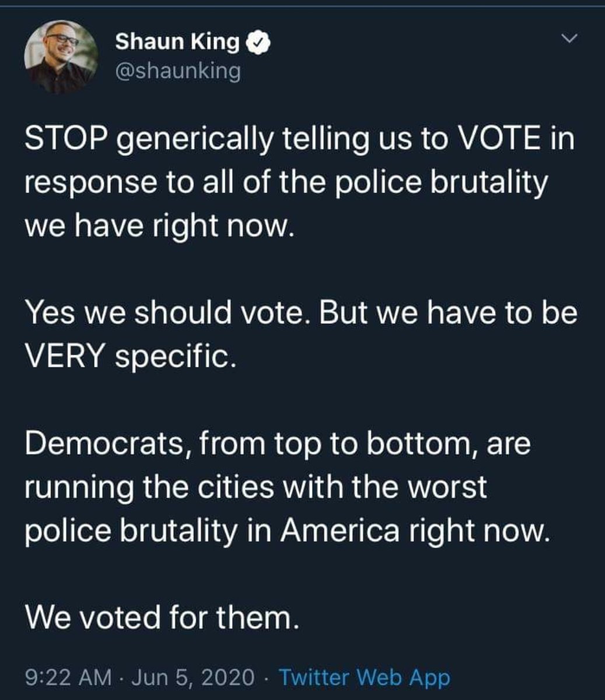Click the line "VERY specific."

point(131,355)
